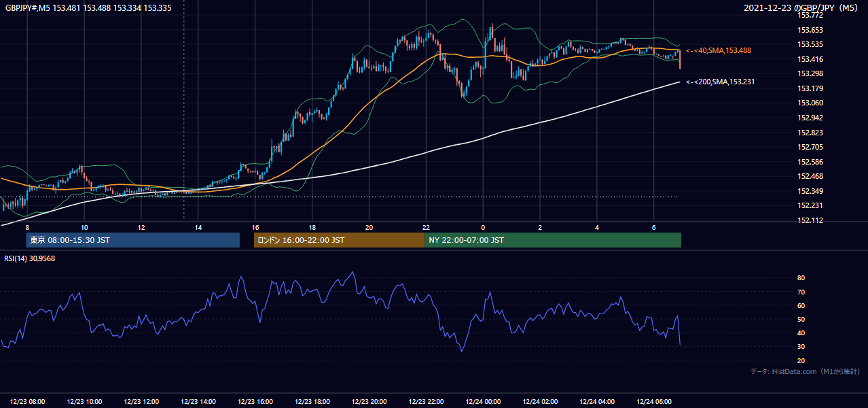868x408 pixels.
Task: Click the bottom time label 12/23 20:00
Action: point(369,402)
